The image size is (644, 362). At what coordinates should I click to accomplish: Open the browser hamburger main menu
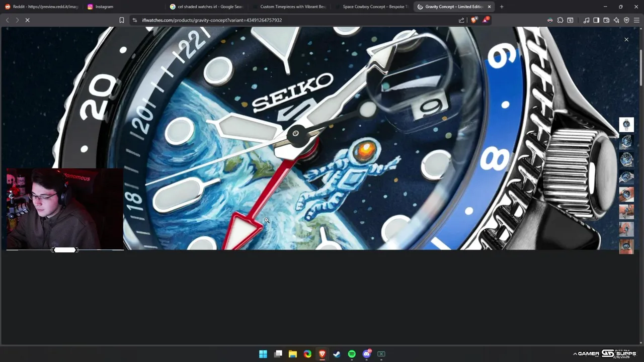[636, 20]
